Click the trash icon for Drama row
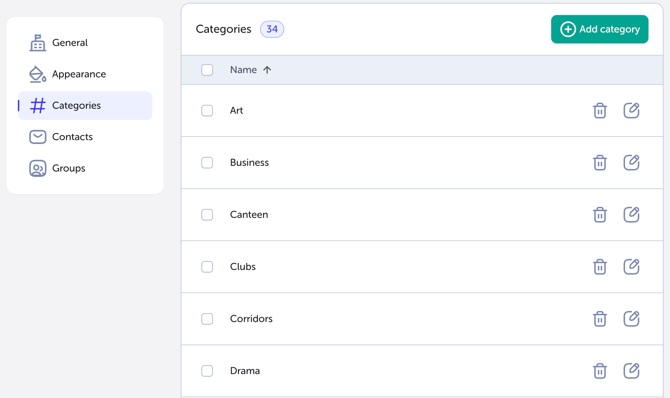This screenshot has width=670, height=398. click(599, 371)
